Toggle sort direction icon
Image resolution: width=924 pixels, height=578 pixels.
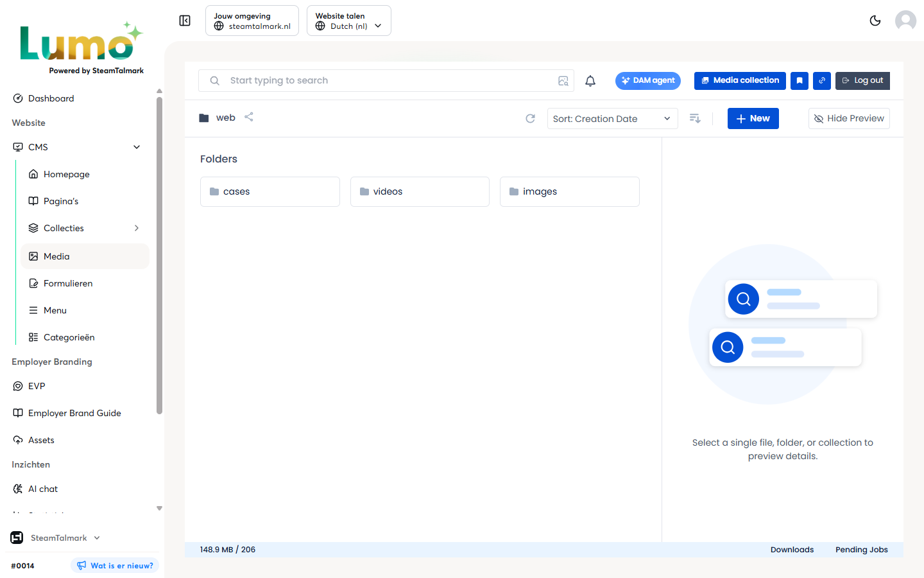point(695,118)
